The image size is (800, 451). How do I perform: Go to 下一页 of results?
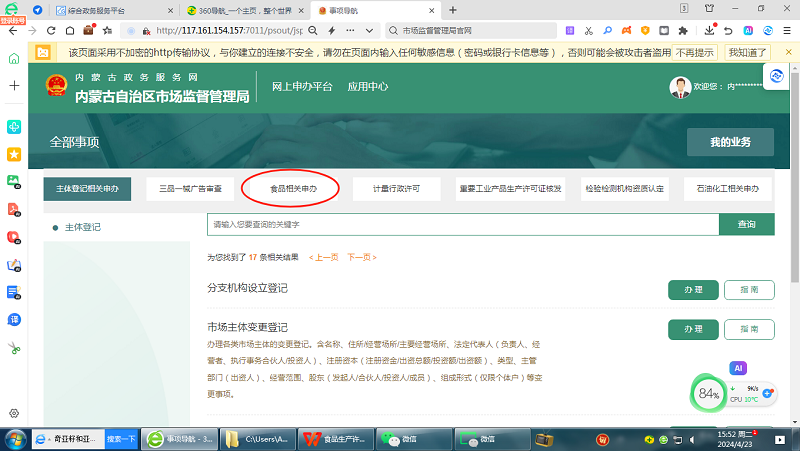point(361,257)
